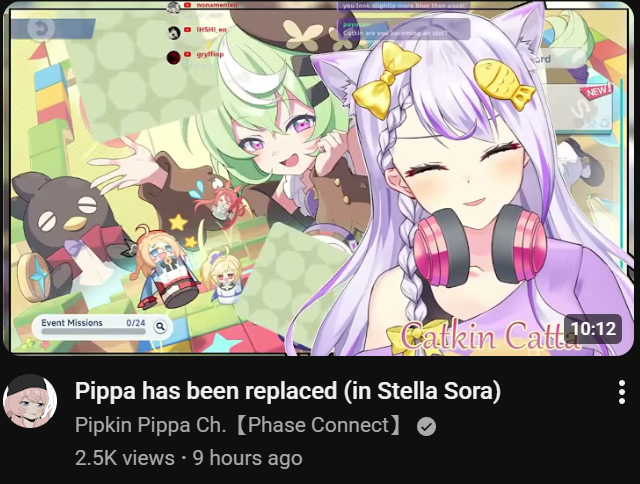The width and height of the screenshot is (640, 484).
Task: Click the verified checkmark badge
Action: click(427, 426)
